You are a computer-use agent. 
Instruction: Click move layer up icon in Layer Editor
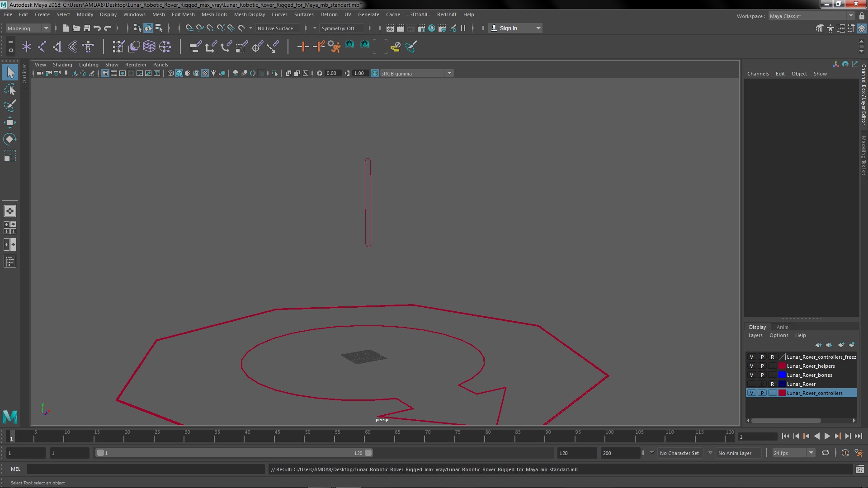[x=818, y=345]
